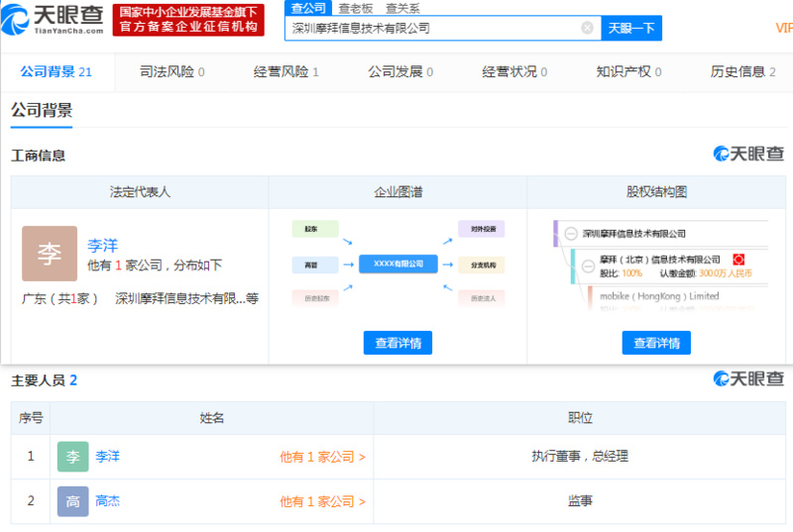Open the 经营状况 0 tab
The image size is (793, 532).
[514, 71]
